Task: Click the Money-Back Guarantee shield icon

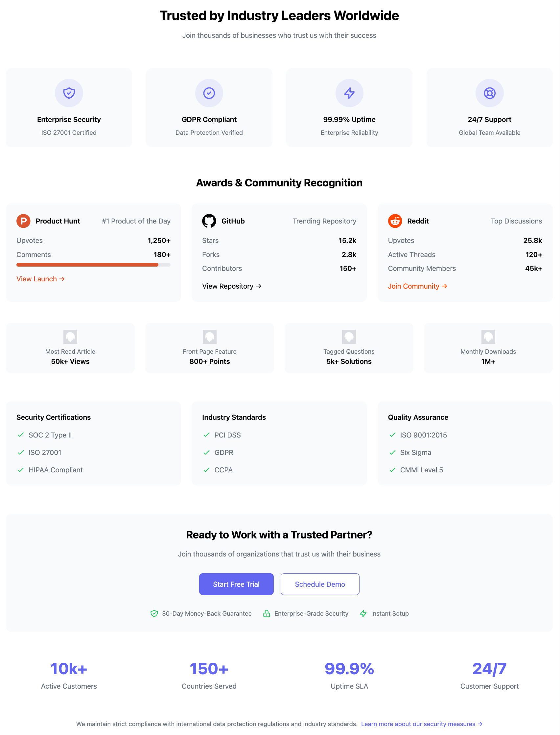Action: pos(154,613)
